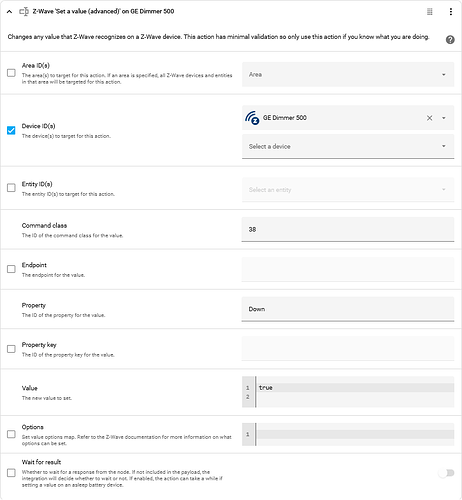Tick the Wait for result checkbox

[x=11, y=473]
